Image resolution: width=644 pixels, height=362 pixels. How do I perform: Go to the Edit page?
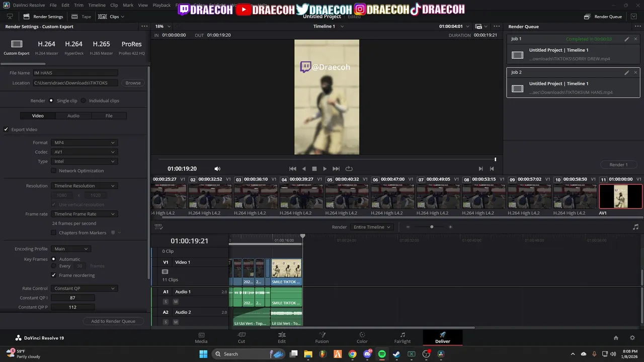(282, 337)
